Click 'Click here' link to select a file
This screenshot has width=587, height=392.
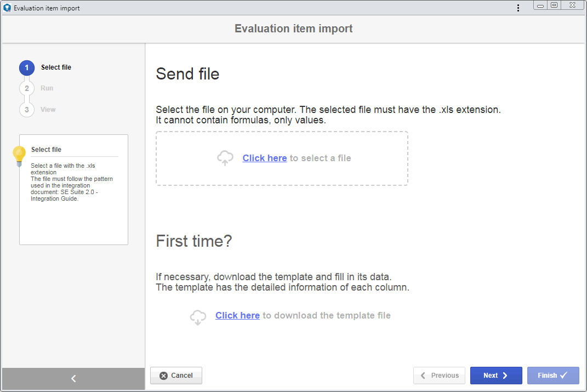coord(265,158)
